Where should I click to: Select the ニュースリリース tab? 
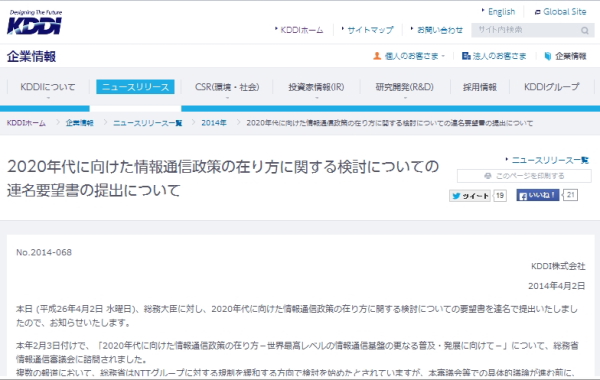135,87
